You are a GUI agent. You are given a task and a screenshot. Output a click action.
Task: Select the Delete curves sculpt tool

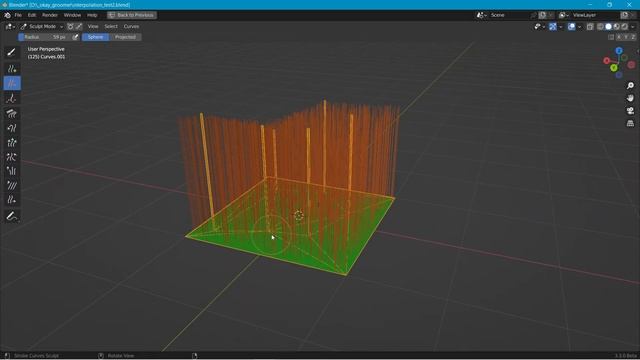click(12, 83)
